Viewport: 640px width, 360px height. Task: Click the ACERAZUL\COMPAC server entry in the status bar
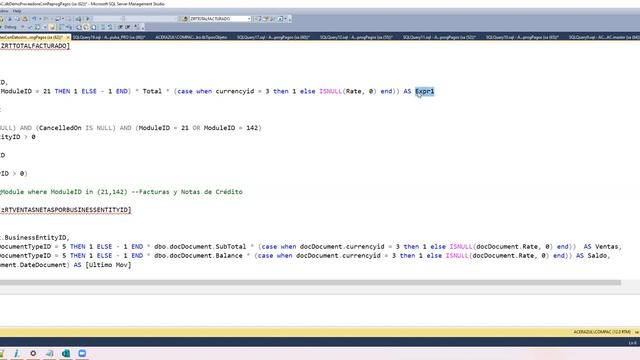pos(602,332)
